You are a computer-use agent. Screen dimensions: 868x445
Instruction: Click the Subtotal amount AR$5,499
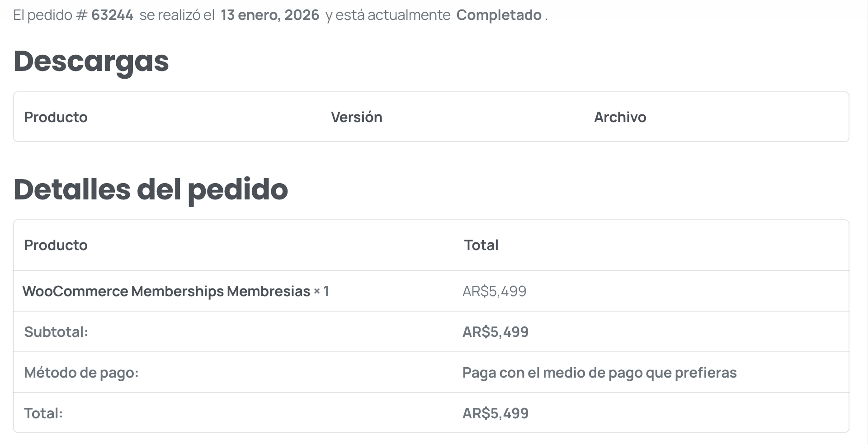coord(495,332)
